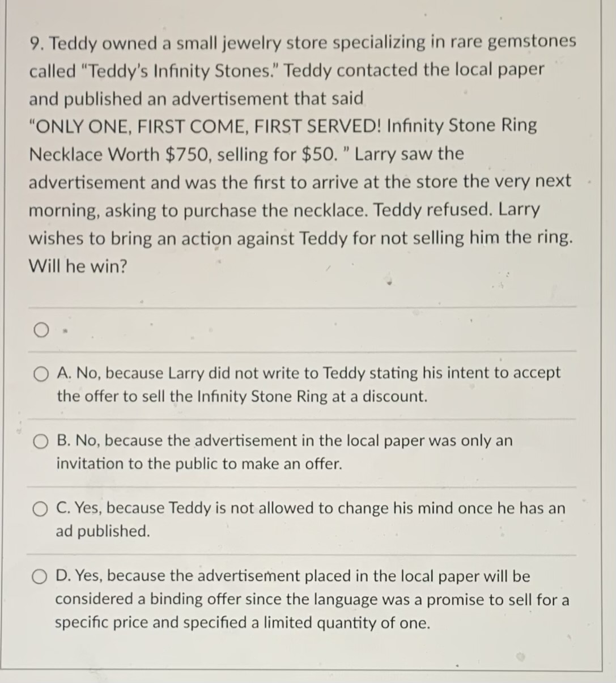Click the text '$750' in the question

187,154
